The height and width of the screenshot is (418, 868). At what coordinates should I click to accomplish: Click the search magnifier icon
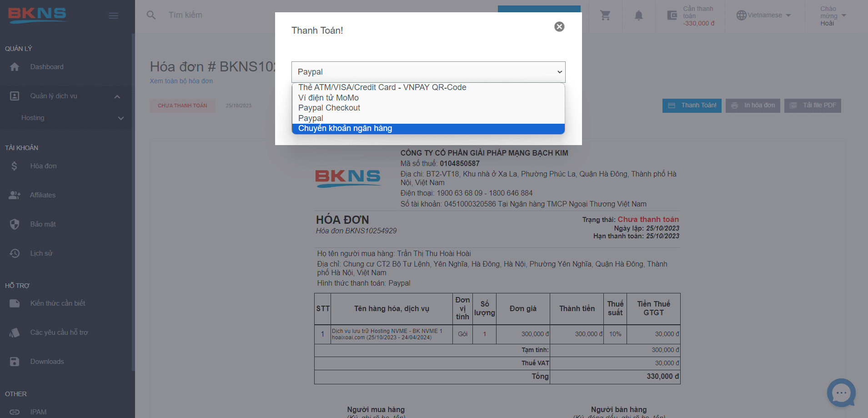pos(151,15)
